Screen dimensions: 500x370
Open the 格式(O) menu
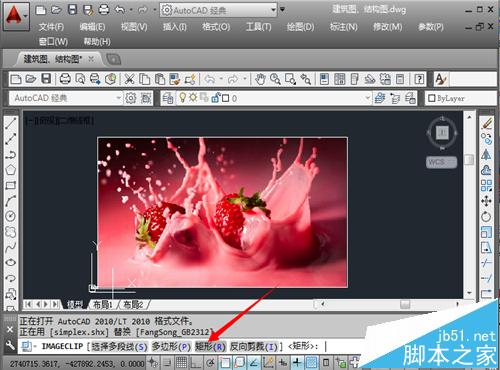(216, 27)
